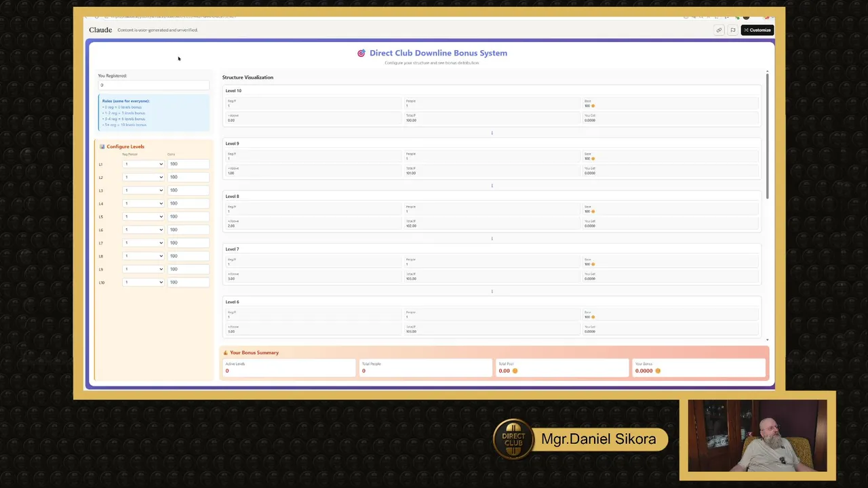
Task: Open the L3 Reg/Person dropdown
Action: tap(143, 190)
